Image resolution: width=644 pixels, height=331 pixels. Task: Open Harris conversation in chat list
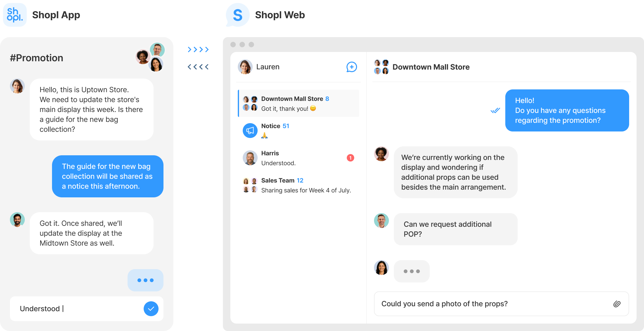coord(298,158)
